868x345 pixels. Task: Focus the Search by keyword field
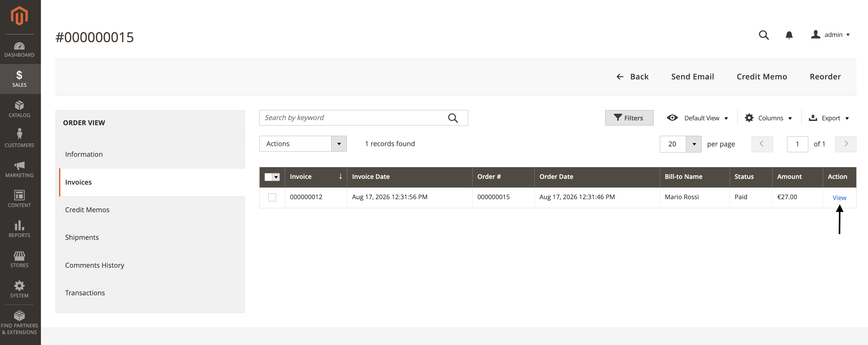click(352, 118)
